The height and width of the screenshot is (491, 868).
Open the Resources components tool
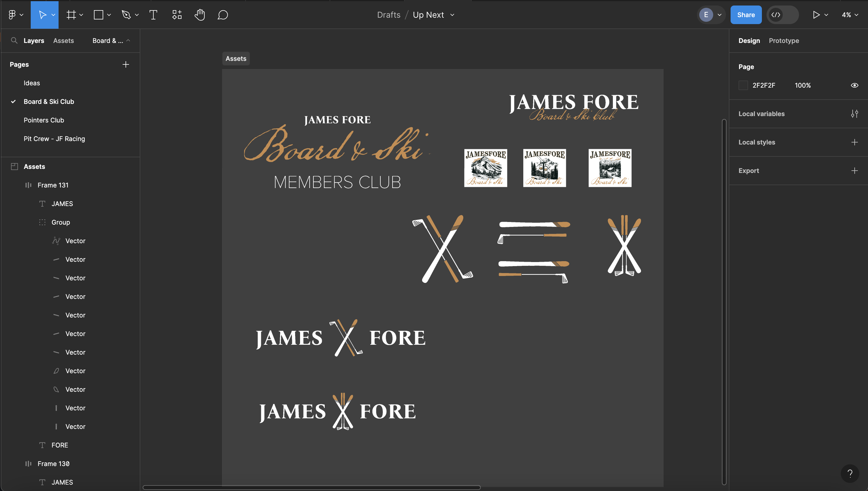point(177,15)
